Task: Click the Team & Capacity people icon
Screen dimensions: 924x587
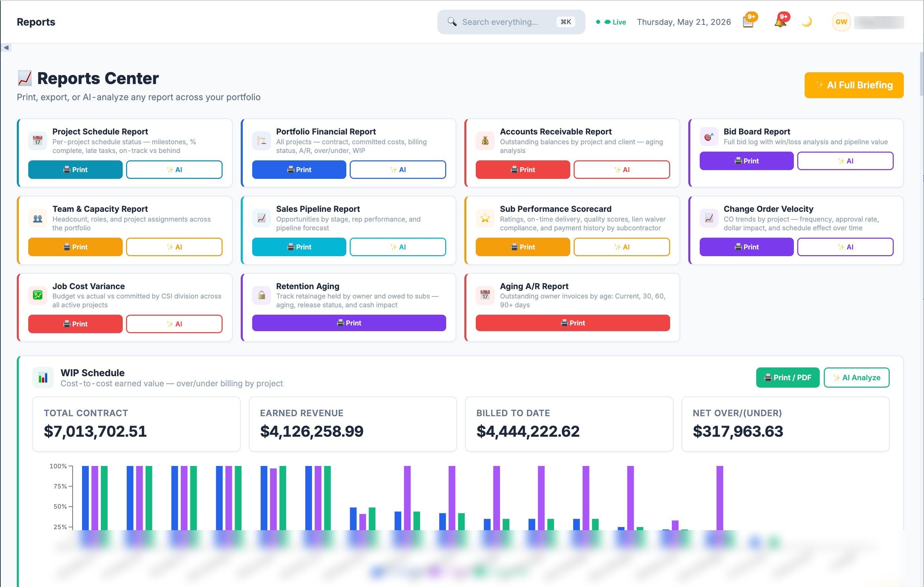Action: coord(38,218)
